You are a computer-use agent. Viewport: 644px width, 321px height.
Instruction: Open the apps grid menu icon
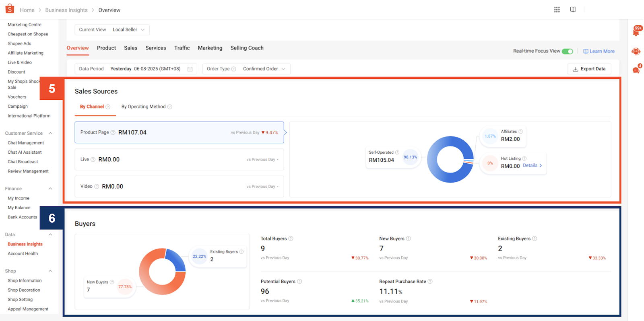(557, 10)
